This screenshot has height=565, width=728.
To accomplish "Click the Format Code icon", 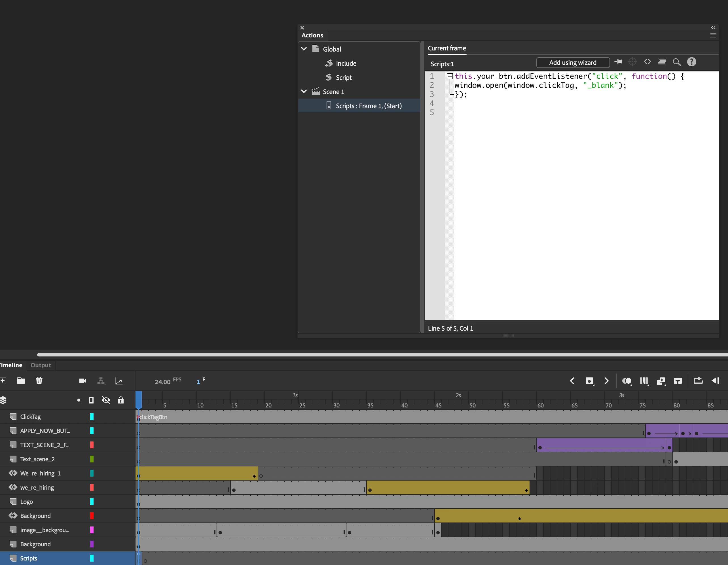I will click(x=662, y=62).
